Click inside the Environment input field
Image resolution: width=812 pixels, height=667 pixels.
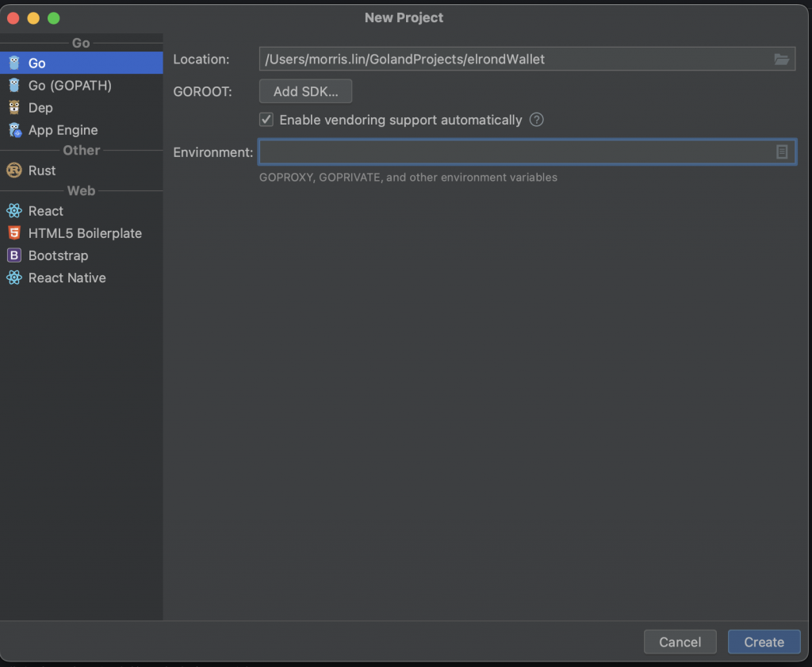(x=514, y=151)
